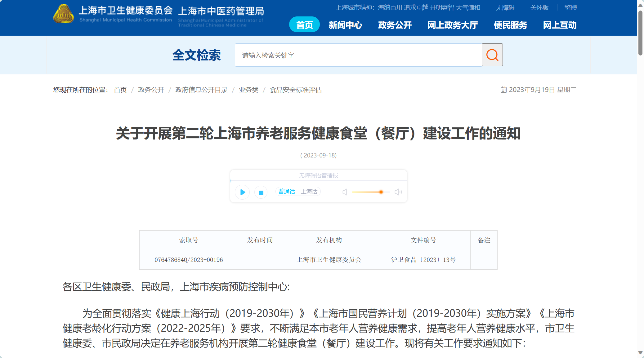Open the 政务公开 menu
Image resolution: width=644 pixels, height=358 pixels.
[x=395, y=25]
